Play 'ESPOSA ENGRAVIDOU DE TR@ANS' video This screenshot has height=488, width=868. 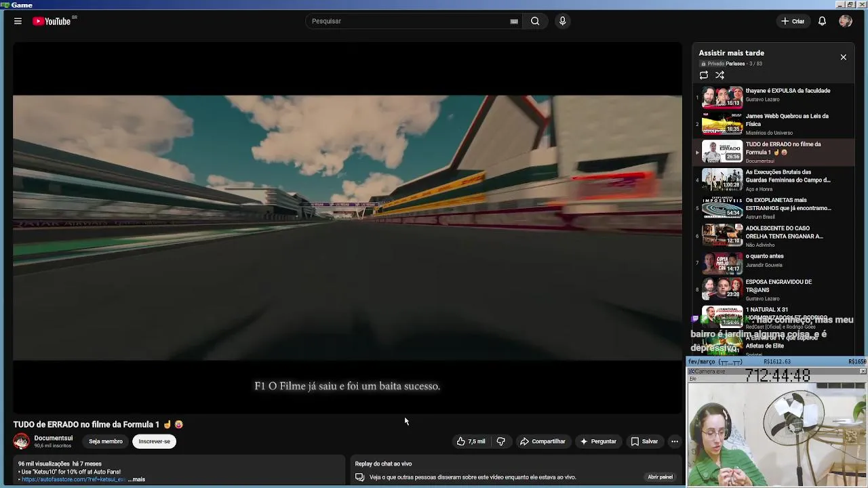pos(774,289)
